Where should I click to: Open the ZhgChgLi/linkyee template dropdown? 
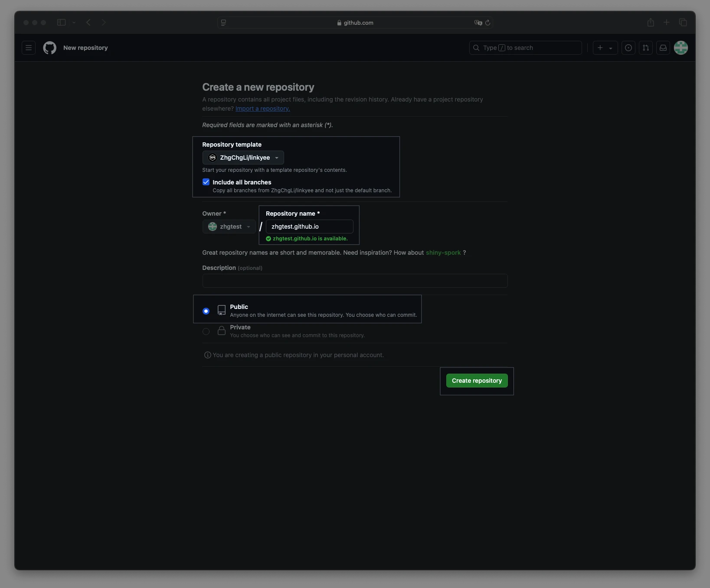coord(243,158)
